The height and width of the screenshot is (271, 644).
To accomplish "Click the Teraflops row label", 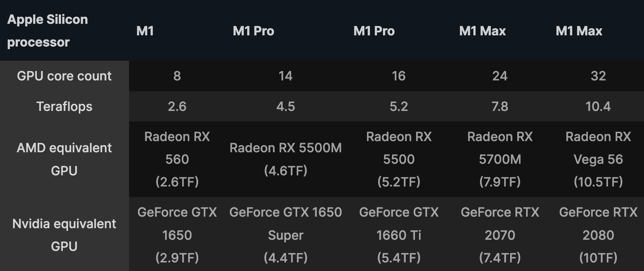I will (64, 106).
